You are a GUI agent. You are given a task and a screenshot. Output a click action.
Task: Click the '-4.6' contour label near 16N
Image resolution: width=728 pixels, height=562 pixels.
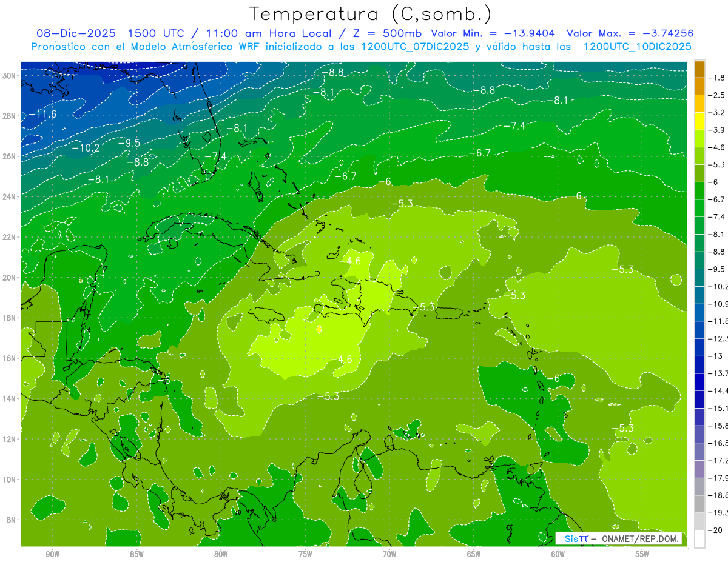[342, 359]
